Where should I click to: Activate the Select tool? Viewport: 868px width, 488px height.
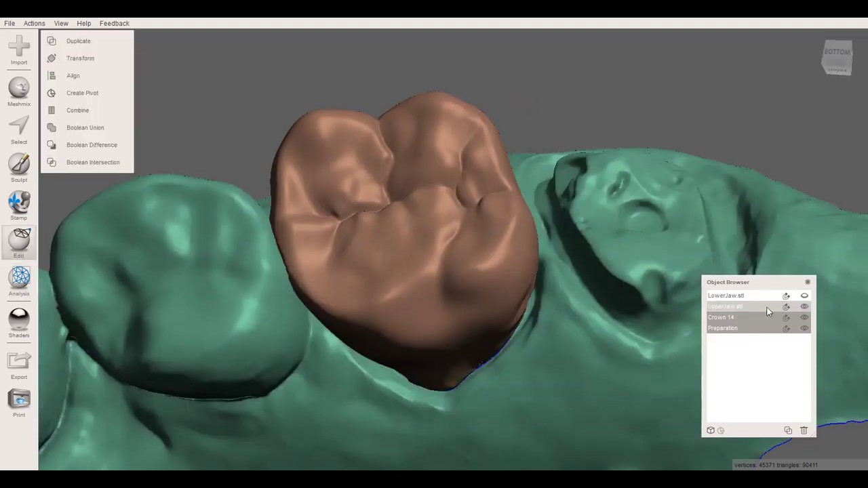click(19, 130)
